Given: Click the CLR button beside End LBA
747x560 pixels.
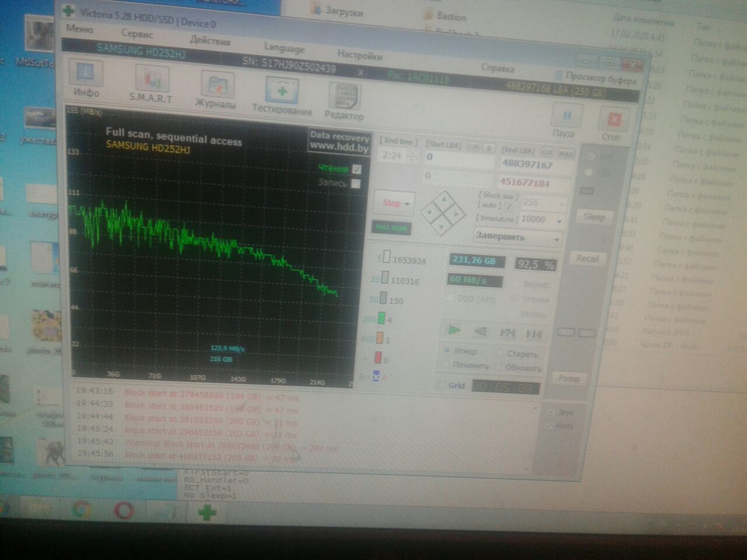Looking at the screenshot, I should pyautogui.click(x=546, y=152).
